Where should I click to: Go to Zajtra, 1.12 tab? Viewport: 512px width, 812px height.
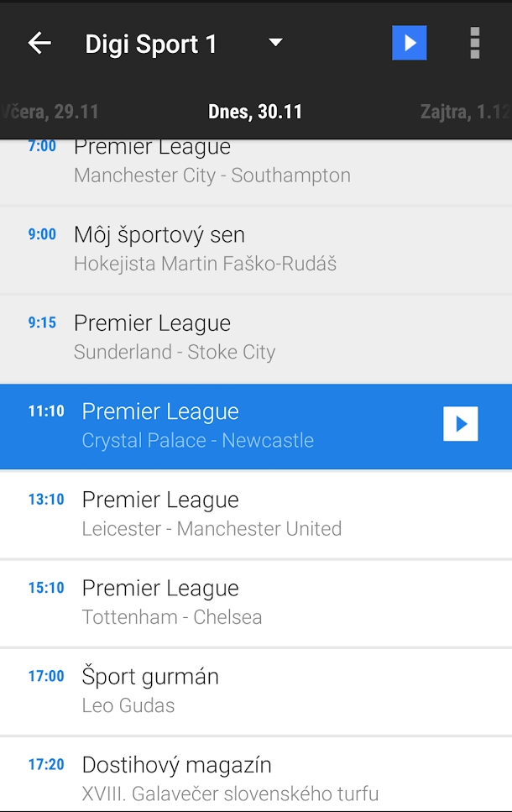pos(465,112)
